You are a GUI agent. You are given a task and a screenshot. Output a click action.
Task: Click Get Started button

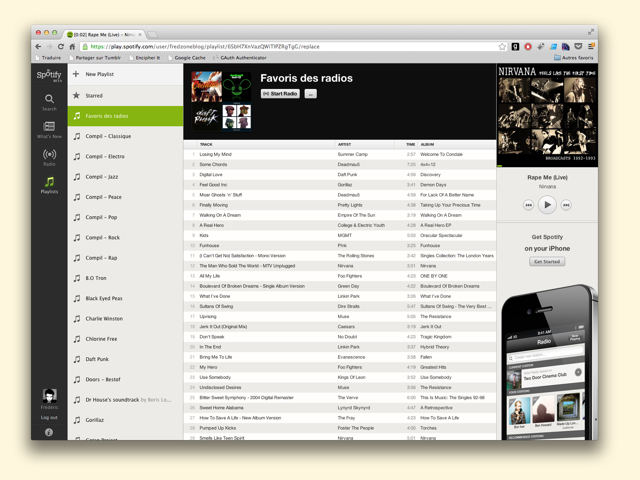[x=547, y=262]
